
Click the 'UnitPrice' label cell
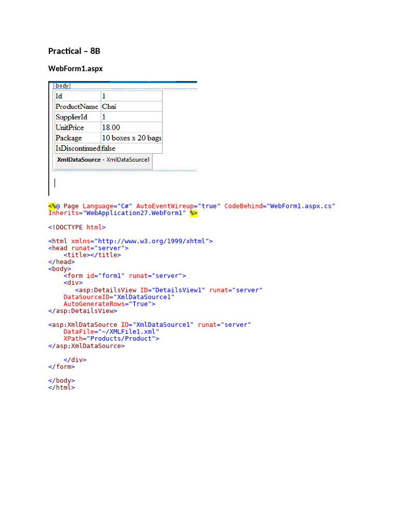pyautogui.click(x=78, y=128)
